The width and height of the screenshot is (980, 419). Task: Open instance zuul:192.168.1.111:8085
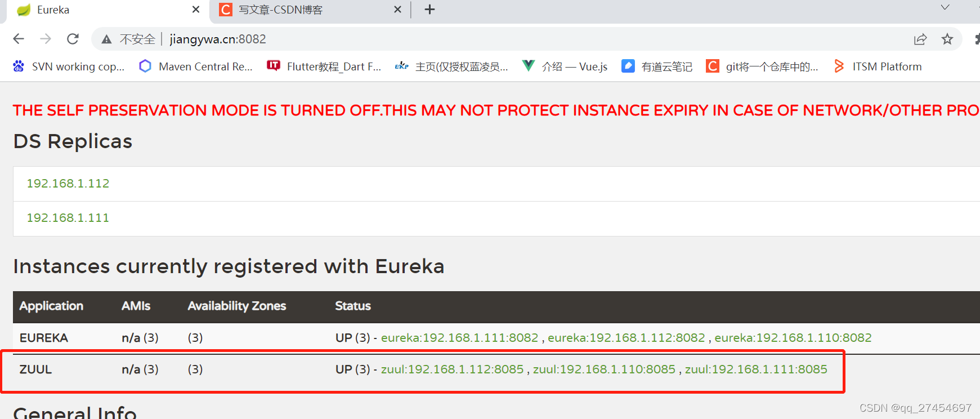pos(756,369)
